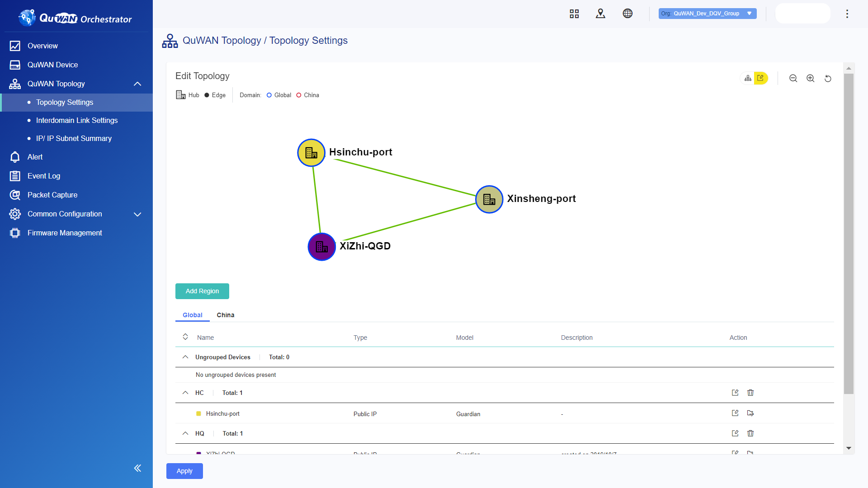This screenshot has height=488, width=868.
Task: Delete the HC group via trash icon
Action: point(750,393)
